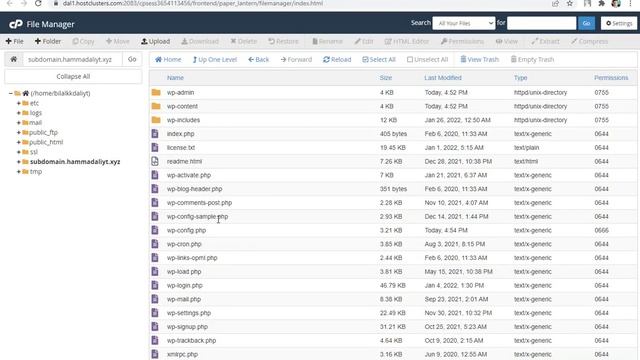Open the All Your Files search dropdown
Screen dimensions: 640x360
tap(464, 23)
